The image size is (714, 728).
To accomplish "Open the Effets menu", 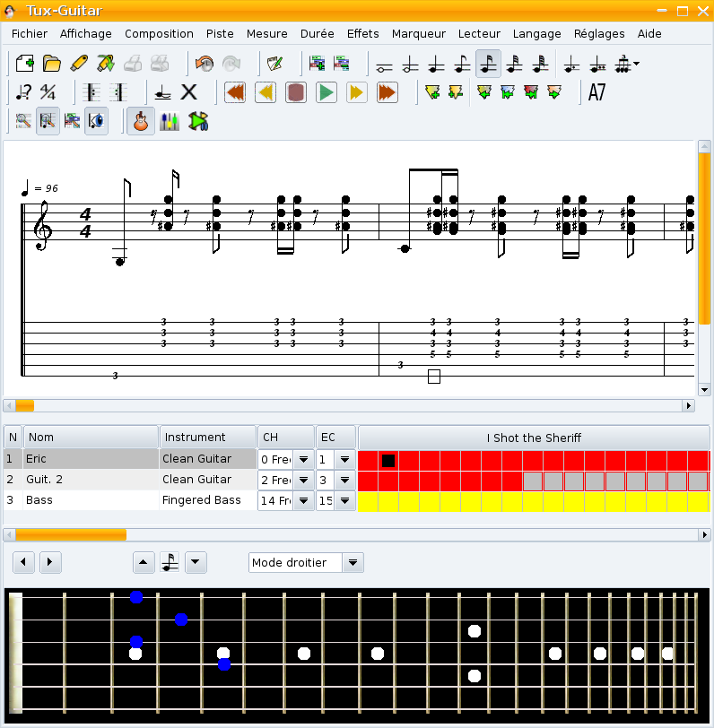I will pos(362,34).
